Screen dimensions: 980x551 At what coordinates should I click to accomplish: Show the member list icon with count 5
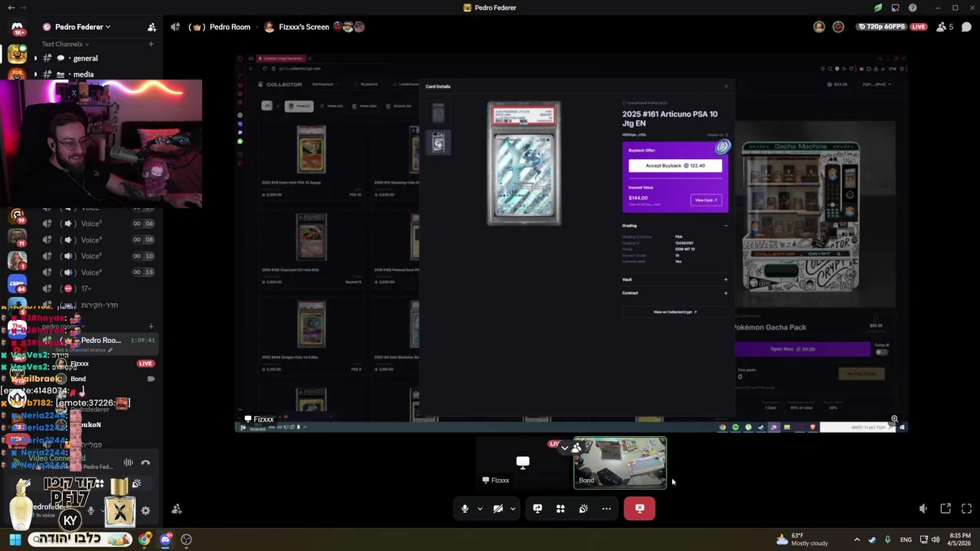(x=944, y=27)
